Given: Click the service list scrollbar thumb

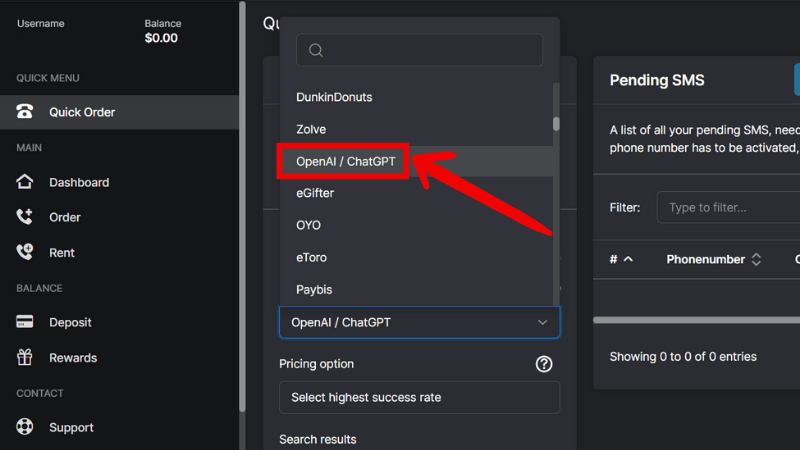Looking at the screenshot, I should [556, 124].
